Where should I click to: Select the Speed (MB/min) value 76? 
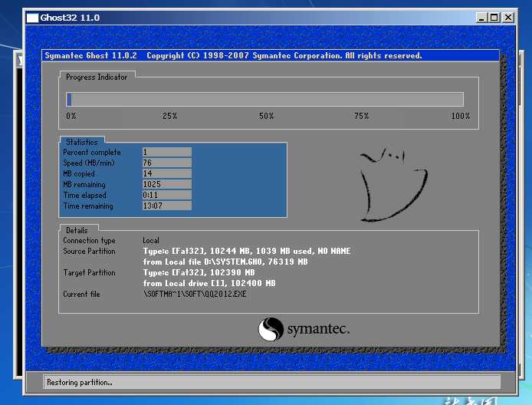(167, 163)
